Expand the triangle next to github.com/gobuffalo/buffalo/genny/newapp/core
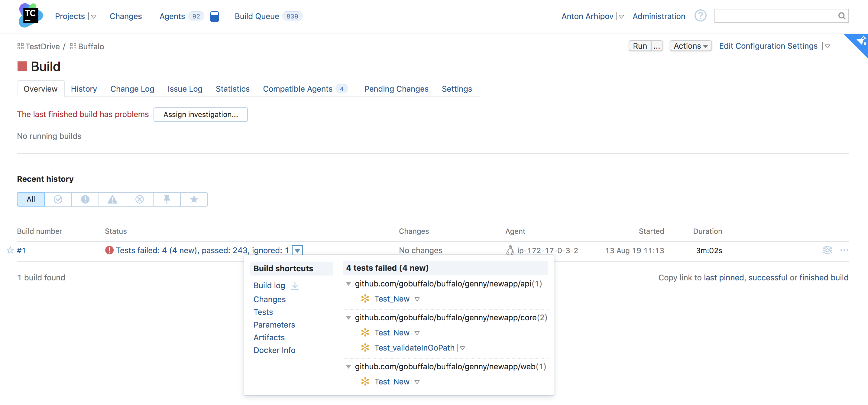This screenshot has height=405, width=868. [347, 317]
